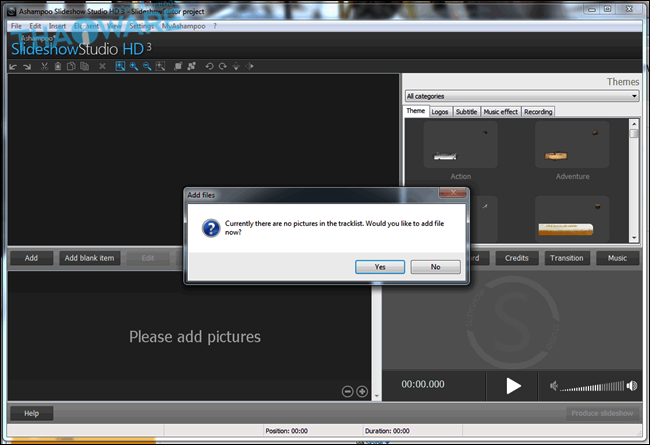This screenshot has width=650, height=445.
Task: Select the theme thumbnail below Adventure
Action: pos(572,219)
